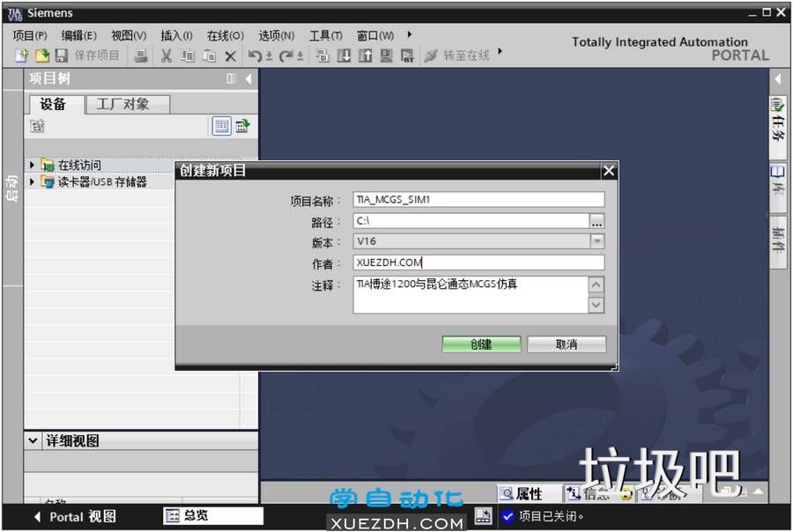Click the undo arrow icon
This screenshot has width=793, height=532.
tap(255, 55)
